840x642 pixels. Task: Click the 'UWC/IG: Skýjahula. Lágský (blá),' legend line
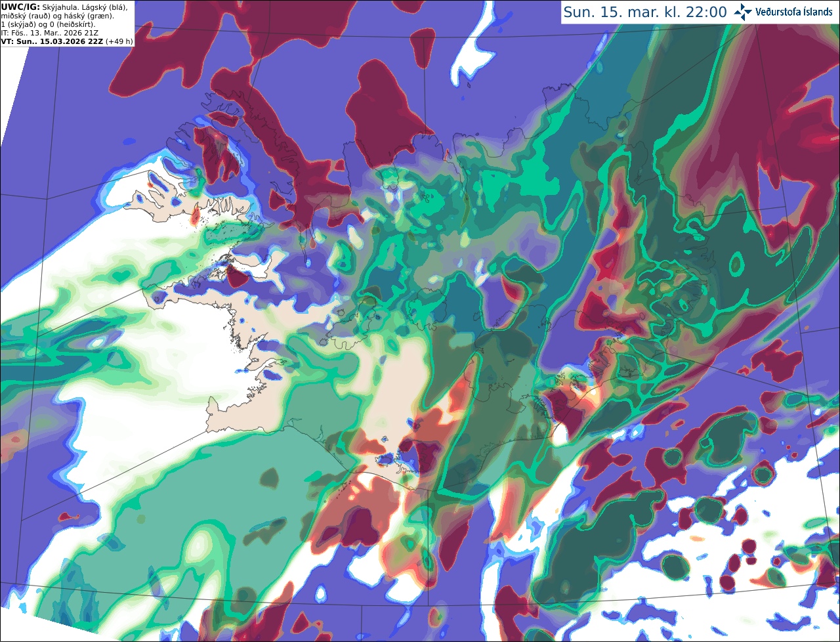point(64,7)
